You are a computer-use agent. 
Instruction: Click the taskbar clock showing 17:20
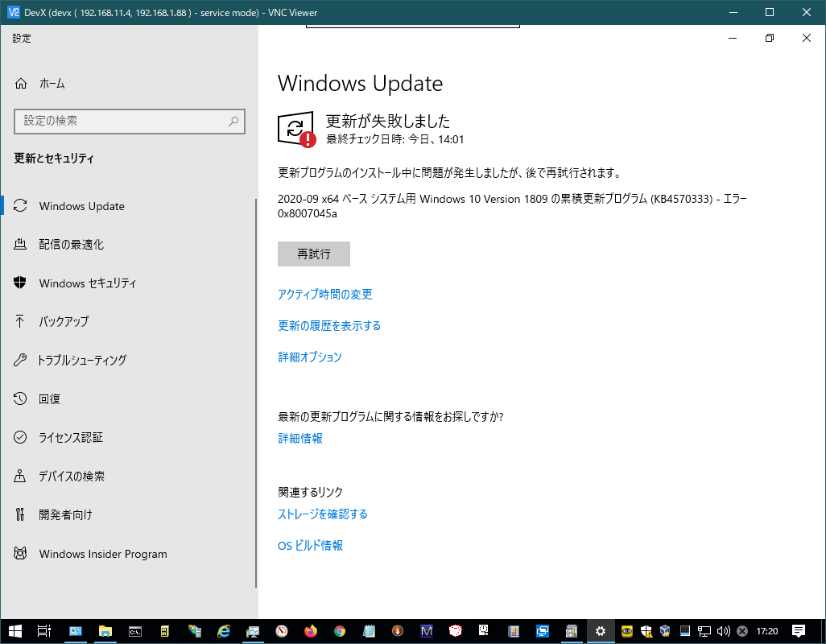point(767,631)
